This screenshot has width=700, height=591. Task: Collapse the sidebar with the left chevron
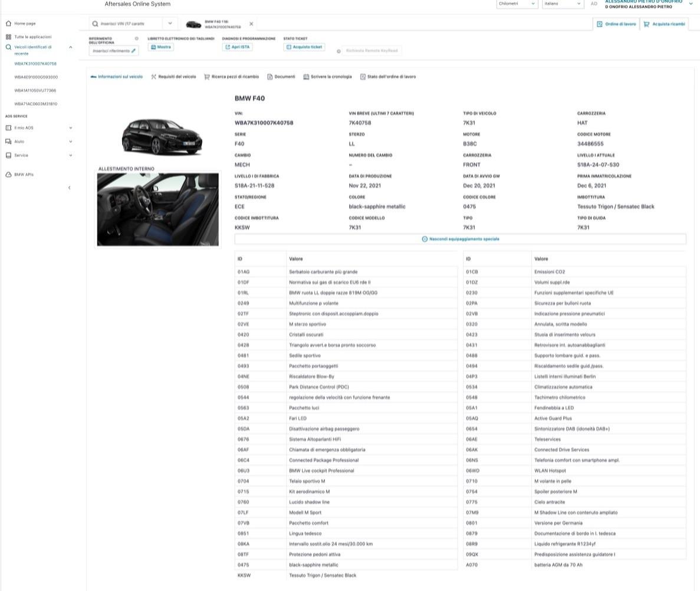[x=70, y=188]
